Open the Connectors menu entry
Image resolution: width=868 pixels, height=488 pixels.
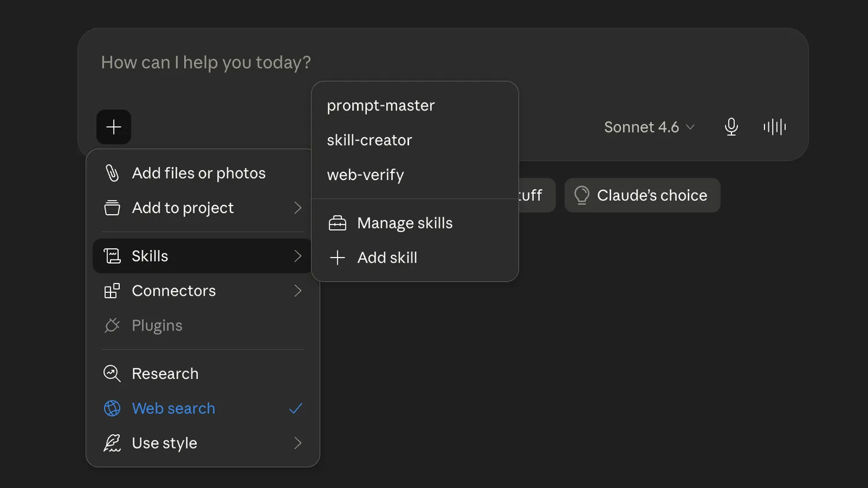point(203,291)
